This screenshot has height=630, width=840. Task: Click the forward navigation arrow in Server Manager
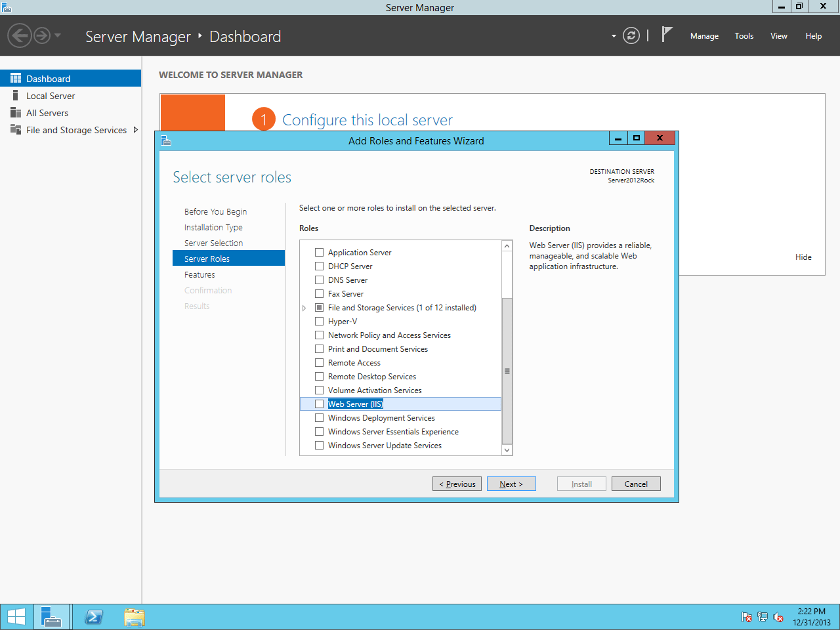[x=42, y=35]
